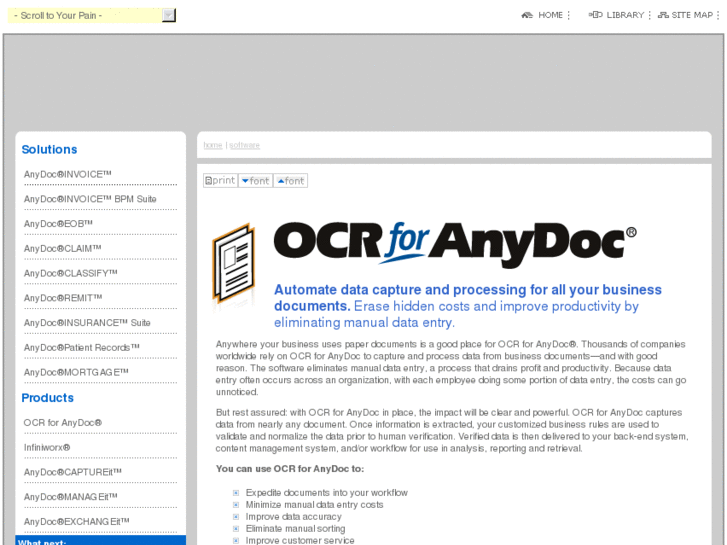Image resolution: width=727 pixels, height=545 pixels.
Task: Open the 'Scroll to Your Pain' dropdown
Action: (91, 15)
